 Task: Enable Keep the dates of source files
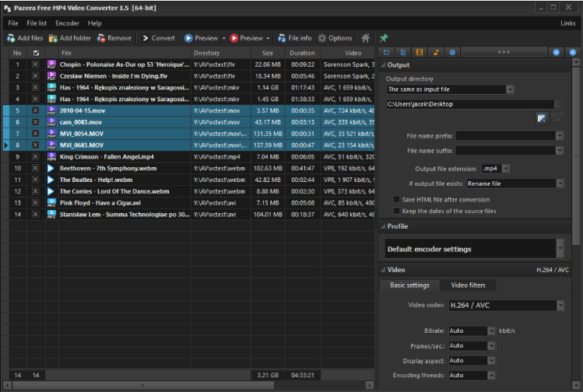click(397, 211)
